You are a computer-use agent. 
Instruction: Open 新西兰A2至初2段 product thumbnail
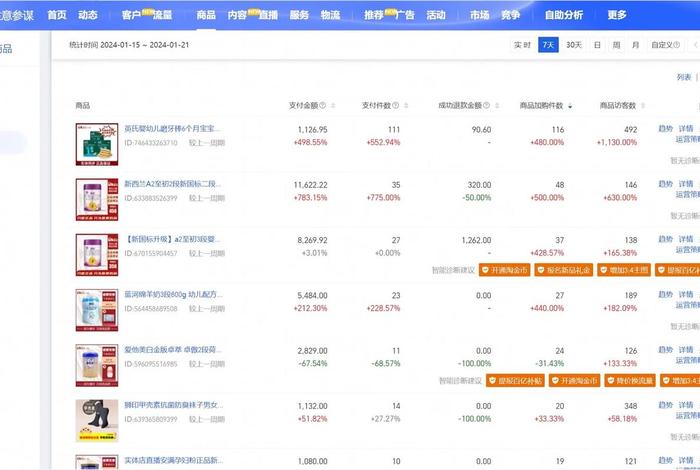click(97, 200)
